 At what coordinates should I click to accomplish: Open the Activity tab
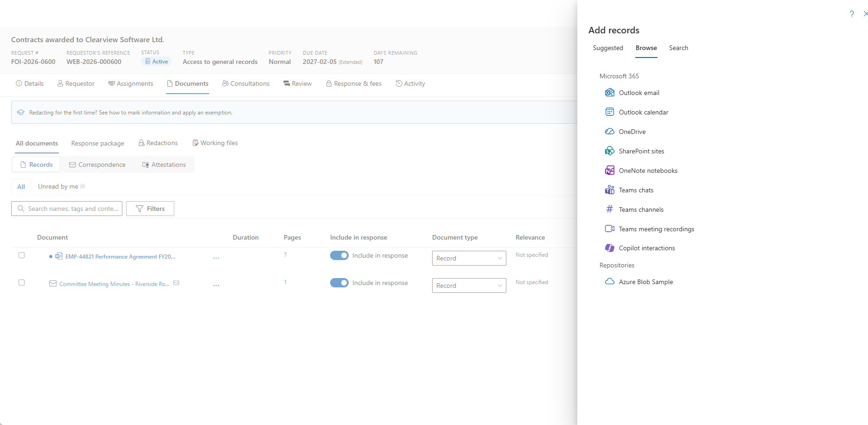coord(410,83)
